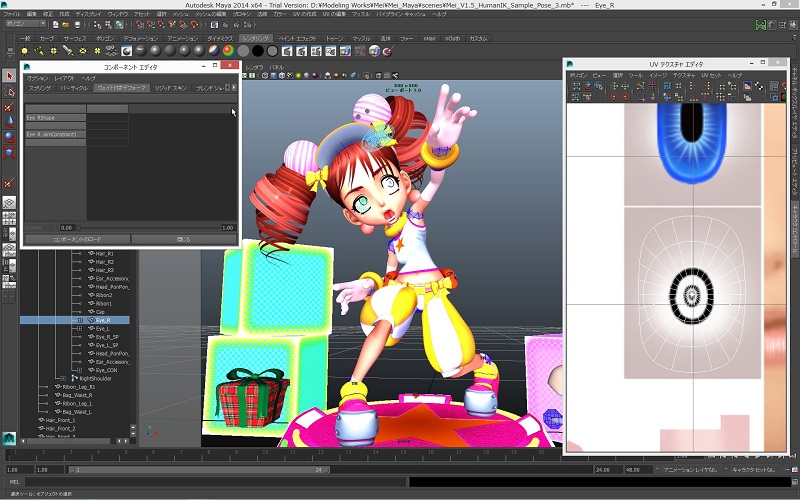Click the render globe icon on shelf
Viewport: 800px width, 500px height.
tap(374, 51)
